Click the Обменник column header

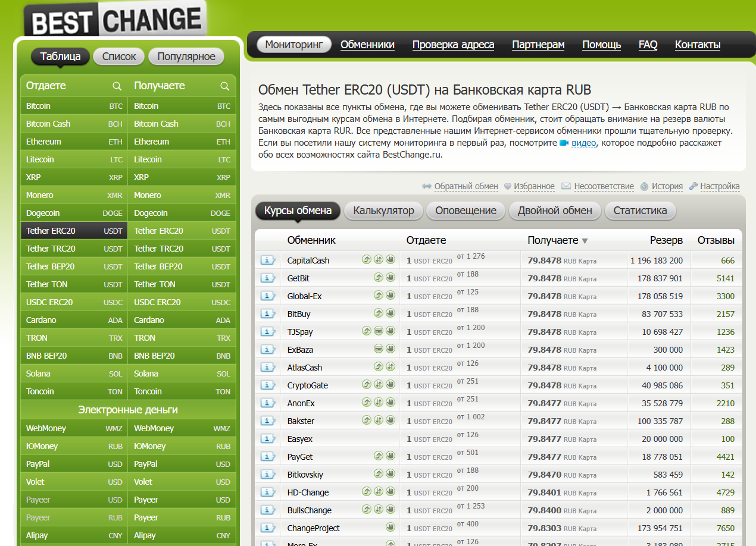311,240
